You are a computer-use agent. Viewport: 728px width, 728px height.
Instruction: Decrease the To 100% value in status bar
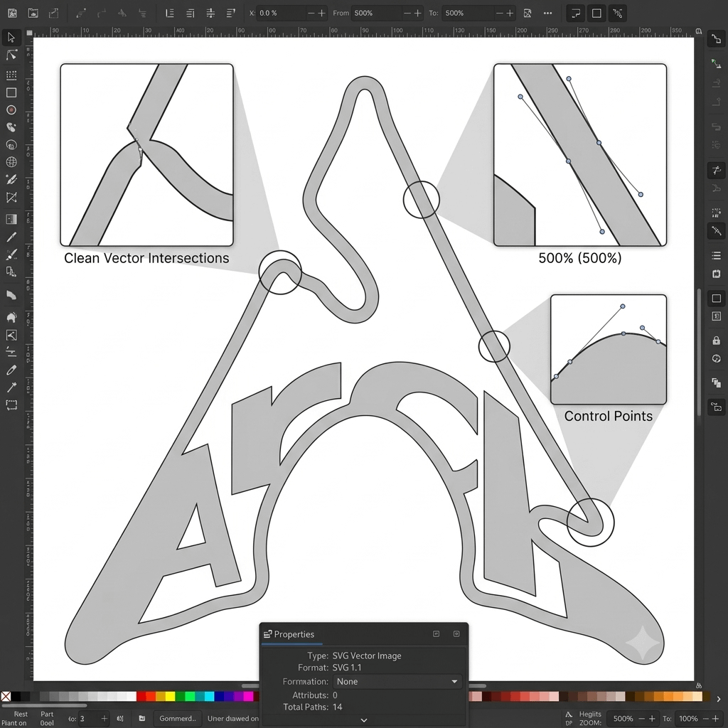click(x=706, y=718)
